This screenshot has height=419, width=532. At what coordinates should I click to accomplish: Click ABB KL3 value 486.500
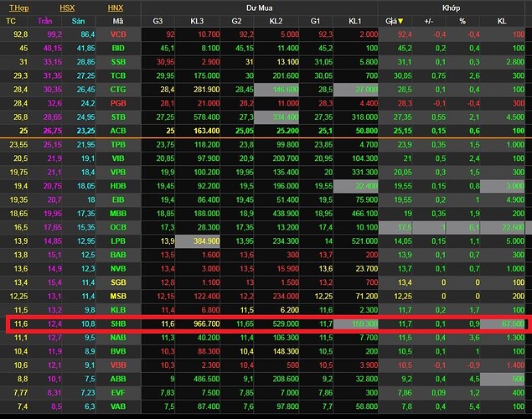point(207,379)
